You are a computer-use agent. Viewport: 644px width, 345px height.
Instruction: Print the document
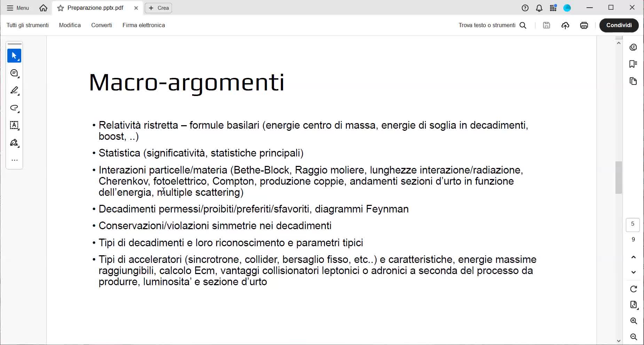[584, 25]
